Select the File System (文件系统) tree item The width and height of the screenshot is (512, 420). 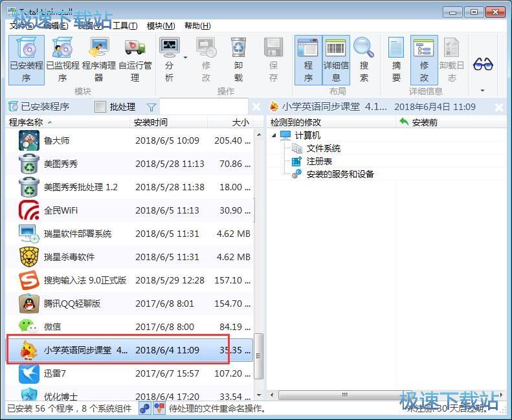[x=323, y=148]
